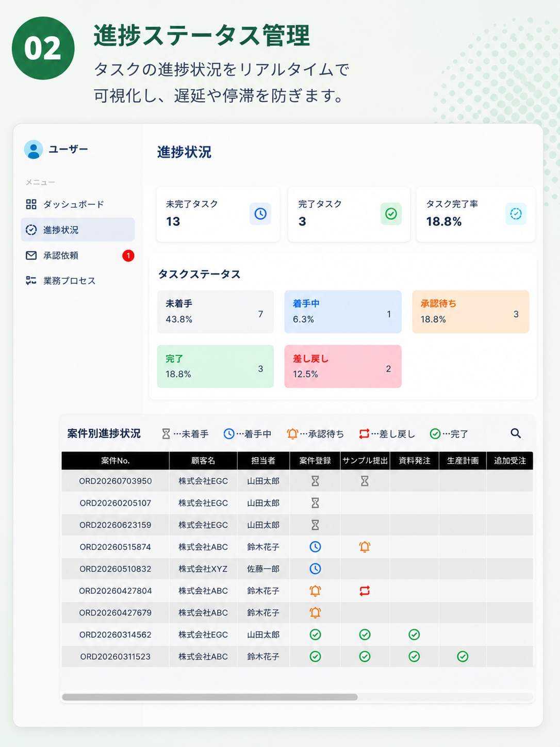The height and width of the screenshot is (747, 560).
Task: Select order number ORD20260427679
Action: 116,612
